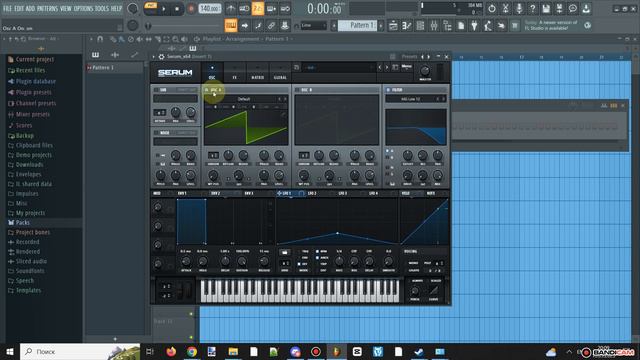
Task: Open the help question mark icon
Action: coord(532,9)
